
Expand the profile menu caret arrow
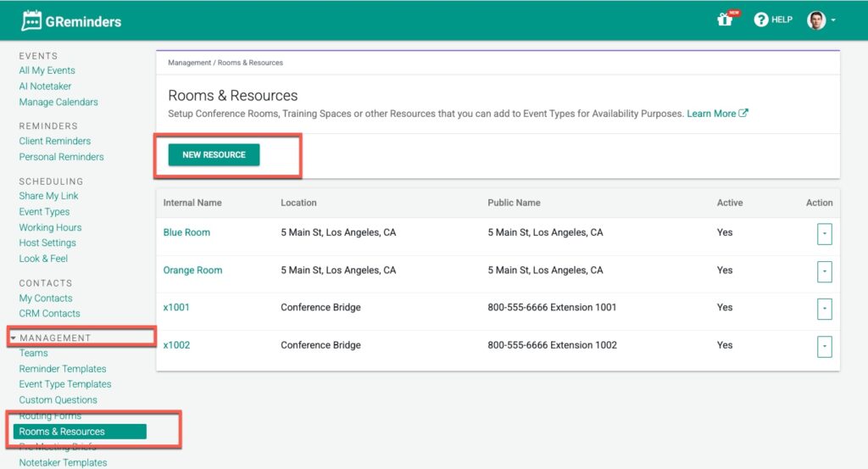click(834, 20)
